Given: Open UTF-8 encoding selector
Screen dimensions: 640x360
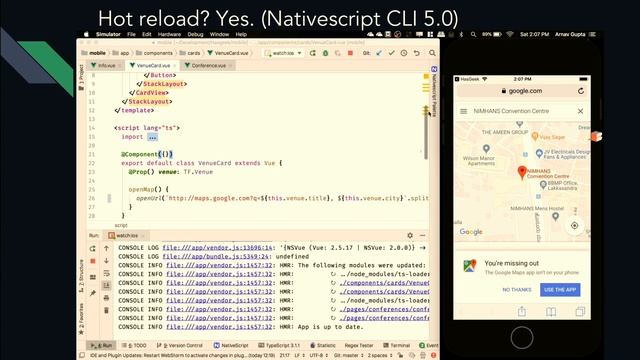Looking at the screenshot, I should click(318, 356).
